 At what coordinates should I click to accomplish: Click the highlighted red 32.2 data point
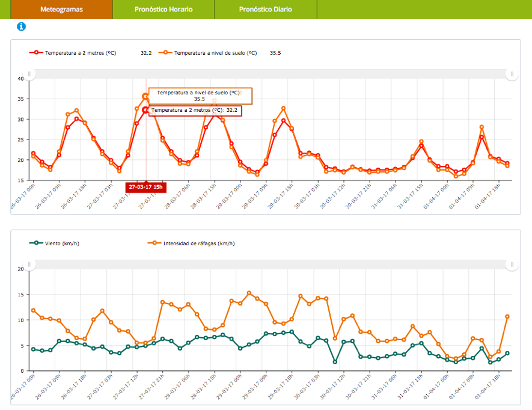pos(145,110)
